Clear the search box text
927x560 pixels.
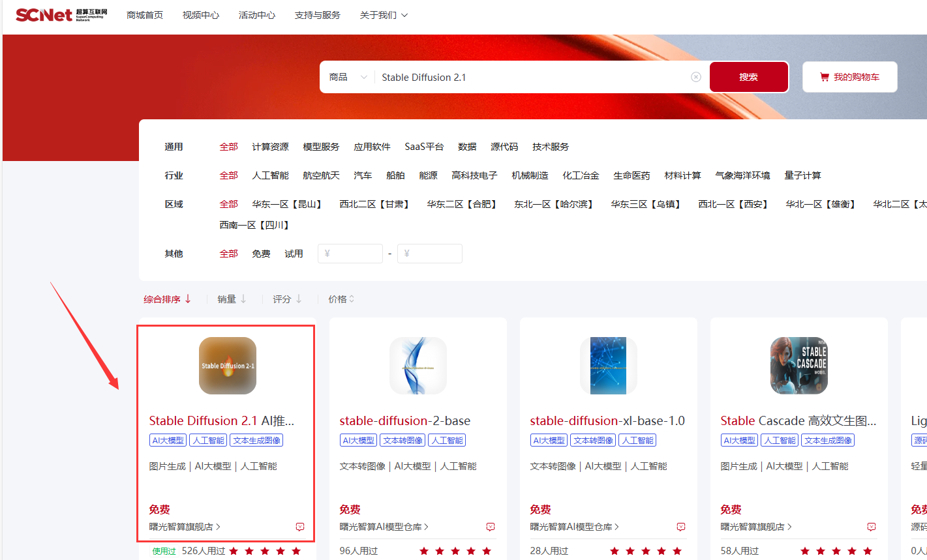point(696,77)
